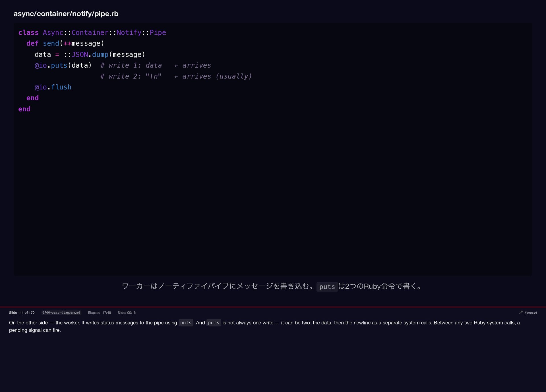Click the @io.flush line in code
Viewport: 546px width, 392px height.
(53, 87)
